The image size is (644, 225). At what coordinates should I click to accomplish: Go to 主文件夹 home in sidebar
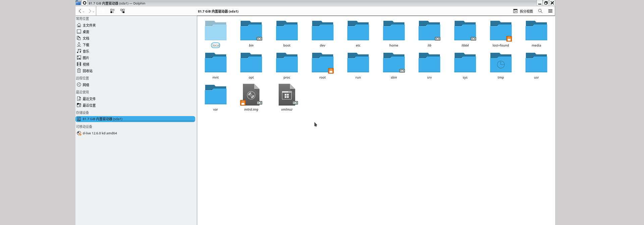pos(89,25)
